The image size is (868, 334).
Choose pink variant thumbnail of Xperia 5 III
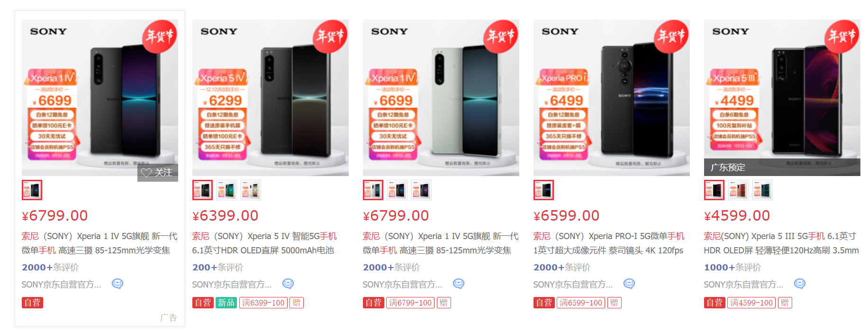738,190
